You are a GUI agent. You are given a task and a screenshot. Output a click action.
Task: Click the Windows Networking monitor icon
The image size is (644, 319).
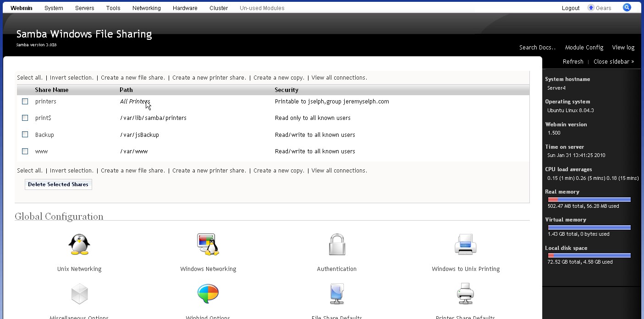(208, 244)
